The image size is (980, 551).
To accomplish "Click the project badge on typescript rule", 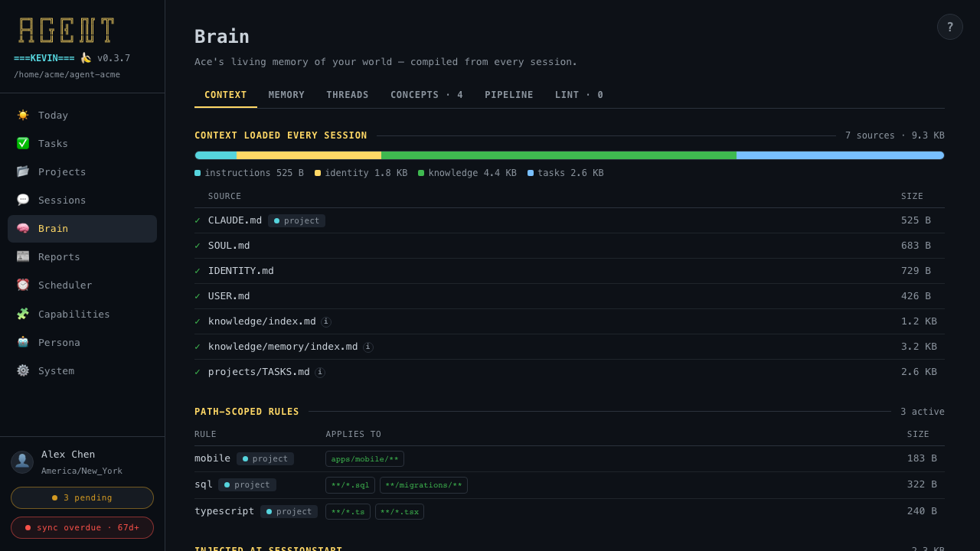I will click(289, 511).
